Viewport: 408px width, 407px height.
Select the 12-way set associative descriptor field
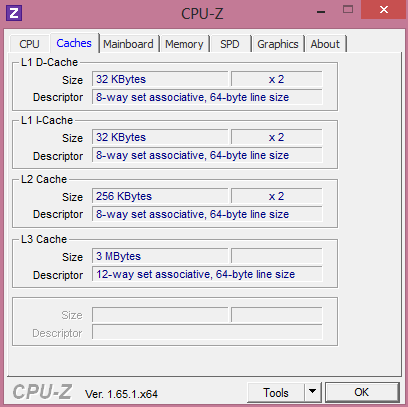(x=207, y=274)
